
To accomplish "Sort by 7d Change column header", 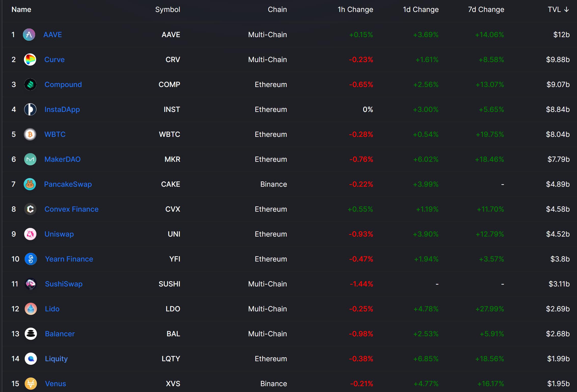I will point(486,10).
